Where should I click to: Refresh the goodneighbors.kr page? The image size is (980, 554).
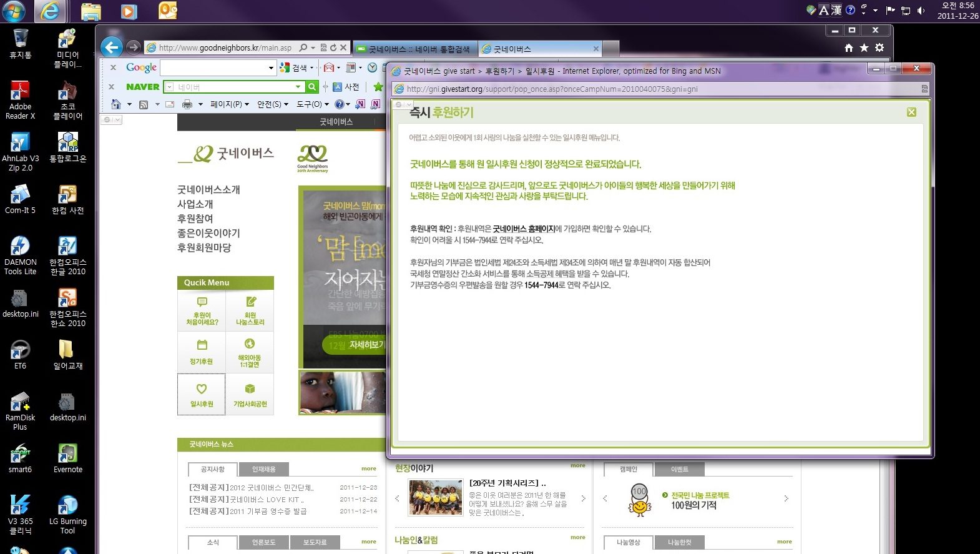333,47
